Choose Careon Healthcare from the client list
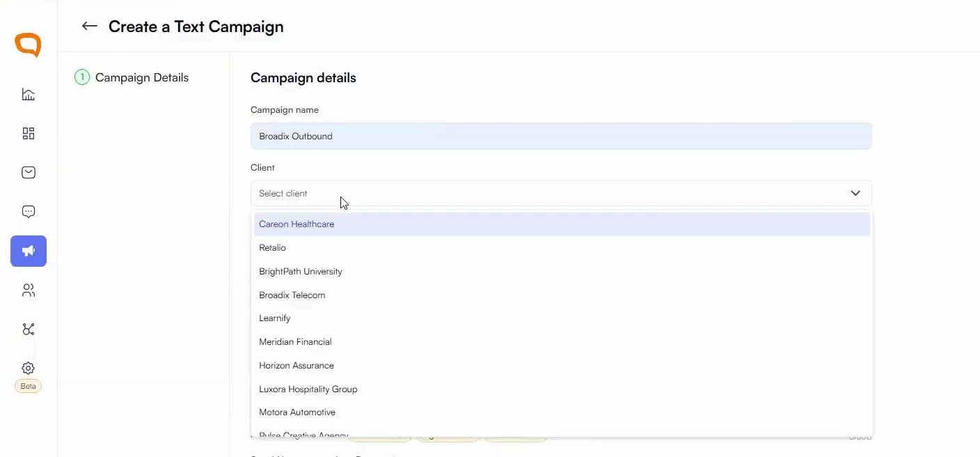Screen dimensions: 980x457 point(562,224)
